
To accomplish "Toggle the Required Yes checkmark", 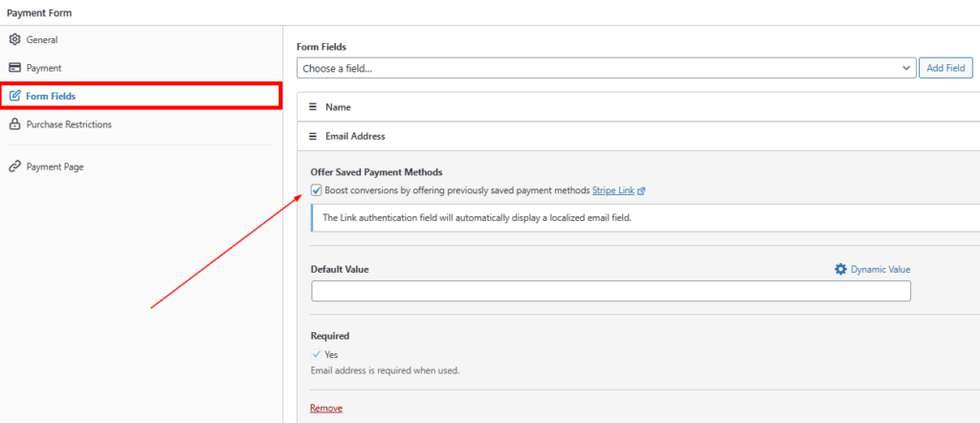I will point(317,354).
